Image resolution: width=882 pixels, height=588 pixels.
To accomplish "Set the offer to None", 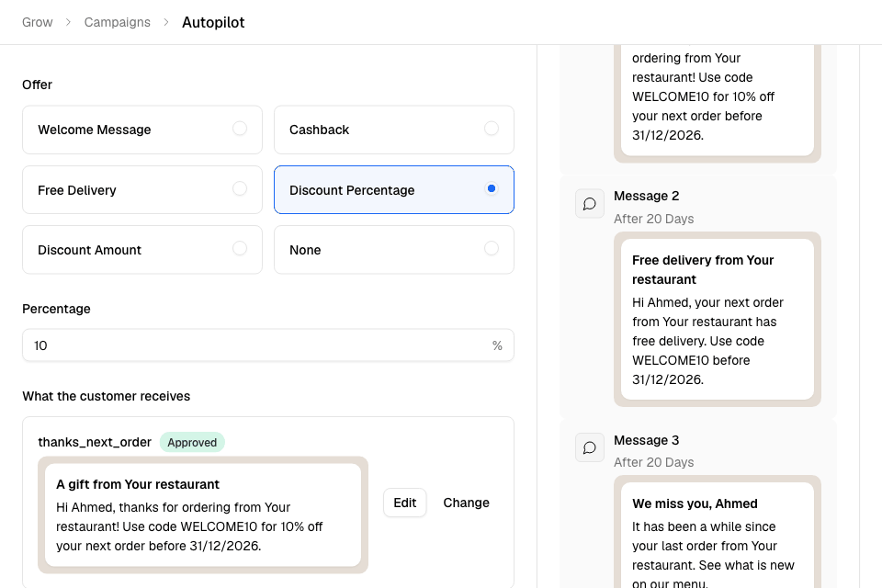I will (394, 250).
